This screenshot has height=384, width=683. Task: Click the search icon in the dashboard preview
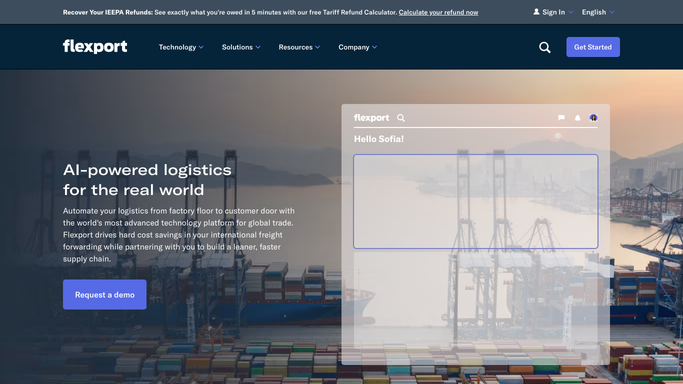(x=401, y=118)
